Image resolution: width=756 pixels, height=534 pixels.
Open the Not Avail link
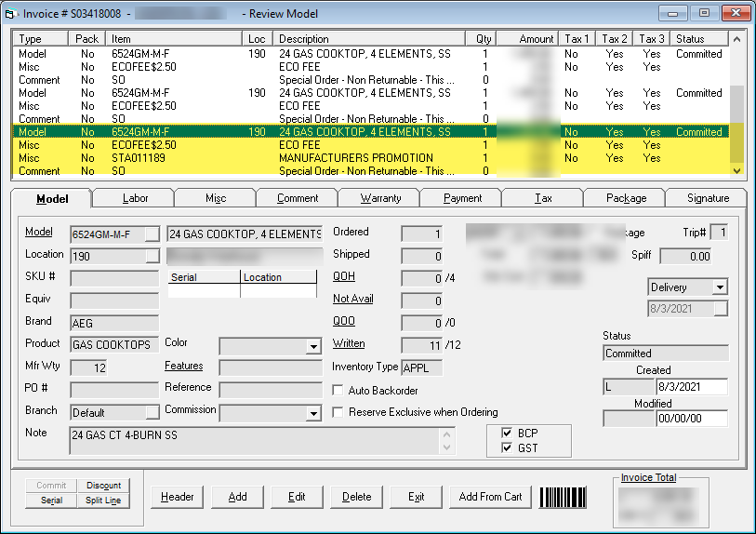click(x=353, y=299)
